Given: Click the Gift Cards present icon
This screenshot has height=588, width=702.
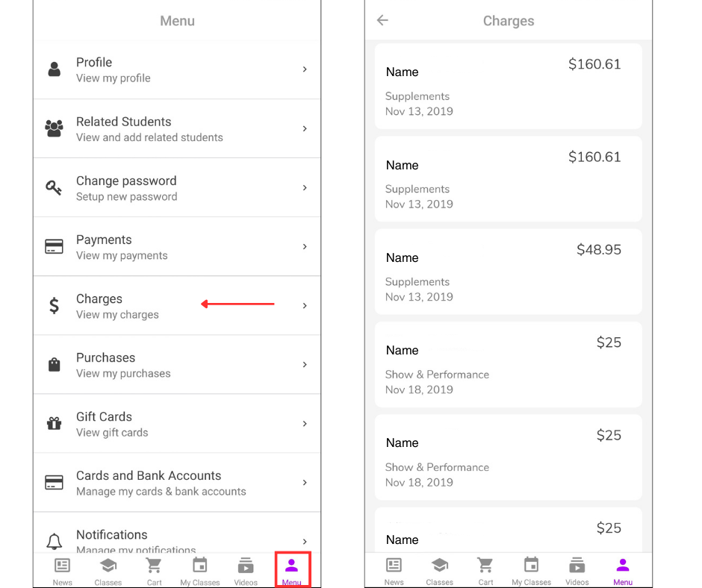Looking at the screenshot, I should pyautogui.click(x=54, y=423).
